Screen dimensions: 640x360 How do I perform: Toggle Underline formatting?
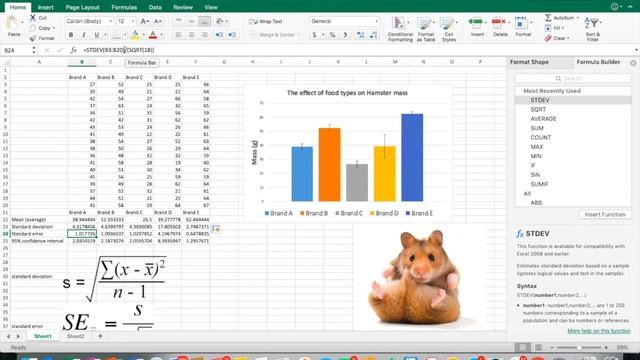[x=97, y=35]
